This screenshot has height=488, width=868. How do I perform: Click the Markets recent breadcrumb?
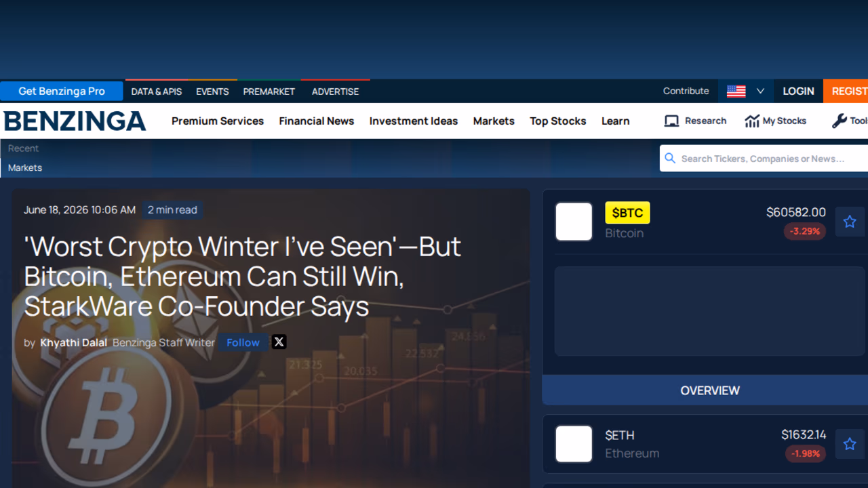tap(25, 167)
